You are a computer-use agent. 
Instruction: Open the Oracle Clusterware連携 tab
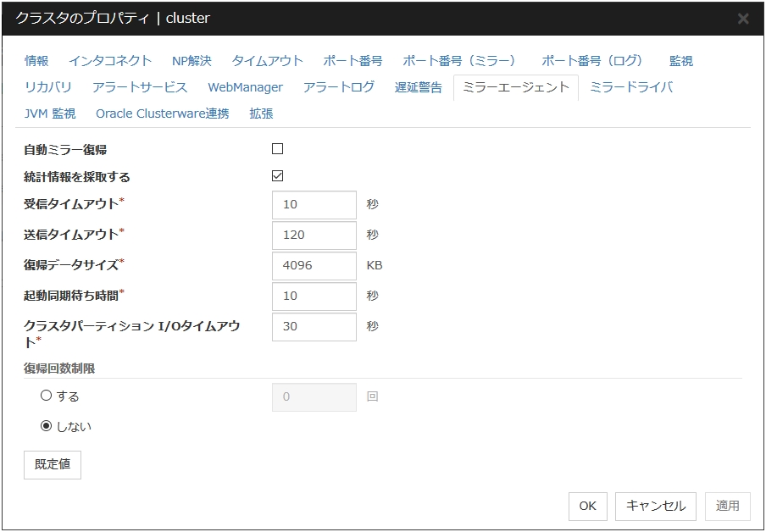point(162,114)
